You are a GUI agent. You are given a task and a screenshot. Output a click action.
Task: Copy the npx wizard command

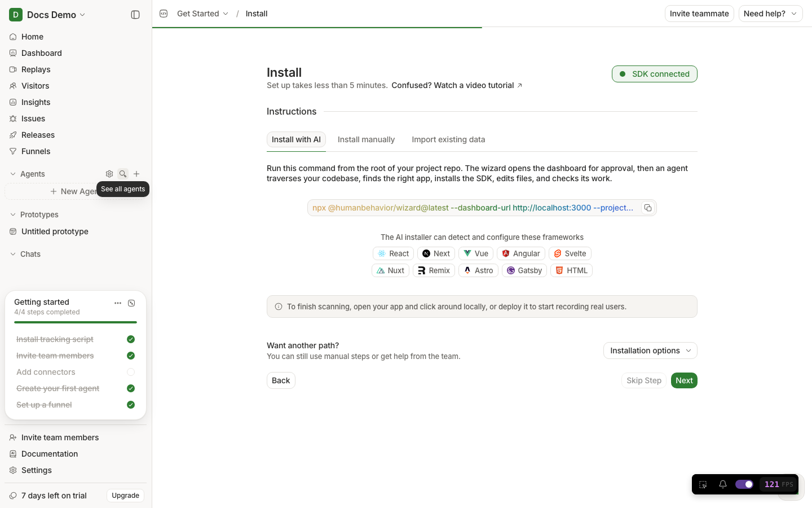tap(648, 208)
